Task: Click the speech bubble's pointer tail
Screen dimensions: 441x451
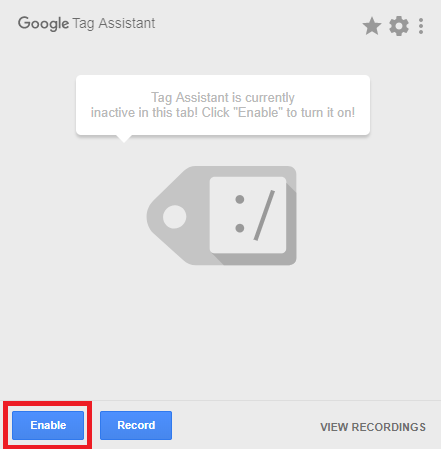Action: pyautogui.click(x=124, y=138)
